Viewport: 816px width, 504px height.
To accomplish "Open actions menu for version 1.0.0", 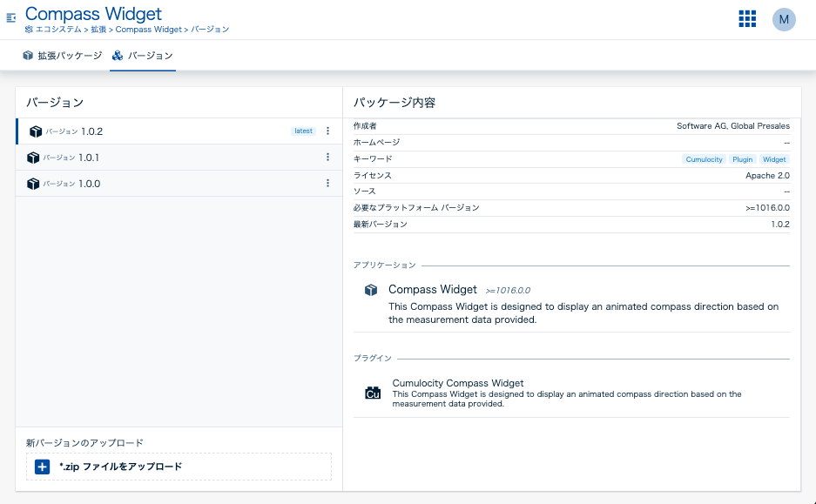I will tap(327, 183).
